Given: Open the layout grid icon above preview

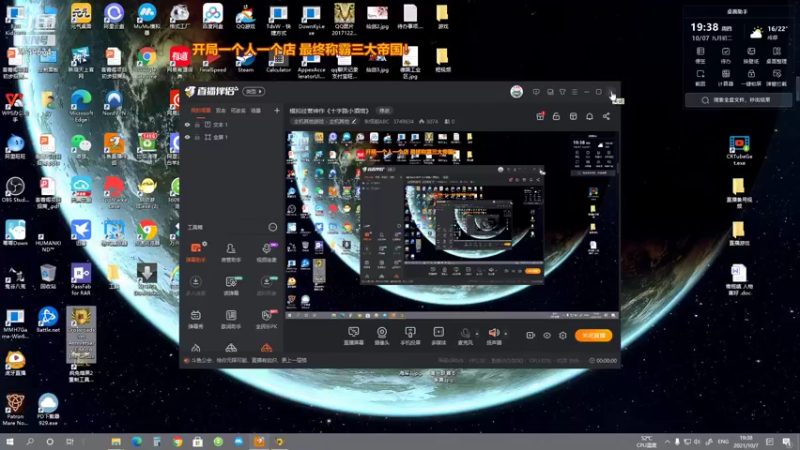Looking at the screenshot, I should click(x=573, y=116).
